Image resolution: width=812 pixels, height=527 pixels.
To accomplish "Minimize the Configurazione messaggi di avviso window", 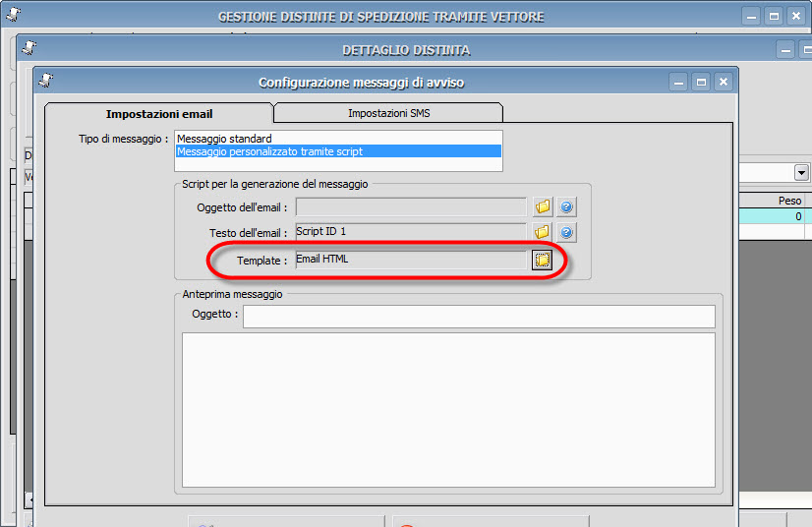I will (678, 82).
